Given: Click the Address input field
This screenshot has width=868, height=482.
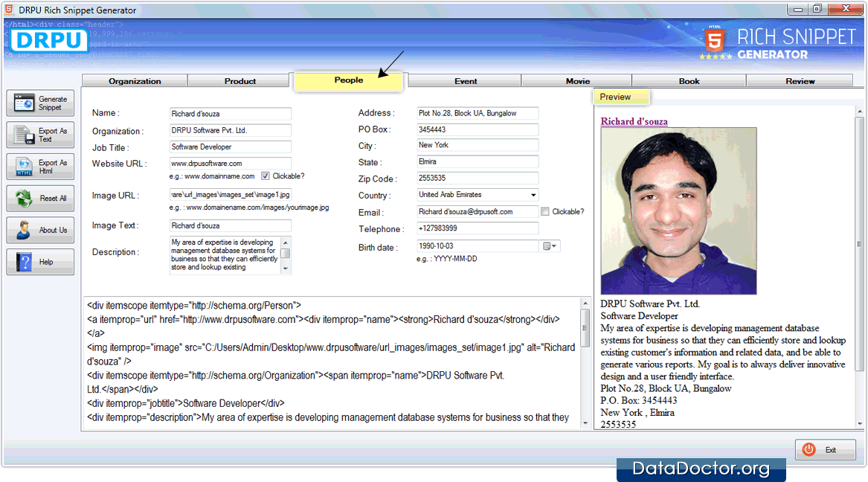Looking at the screenshot, I should point(478,113).
